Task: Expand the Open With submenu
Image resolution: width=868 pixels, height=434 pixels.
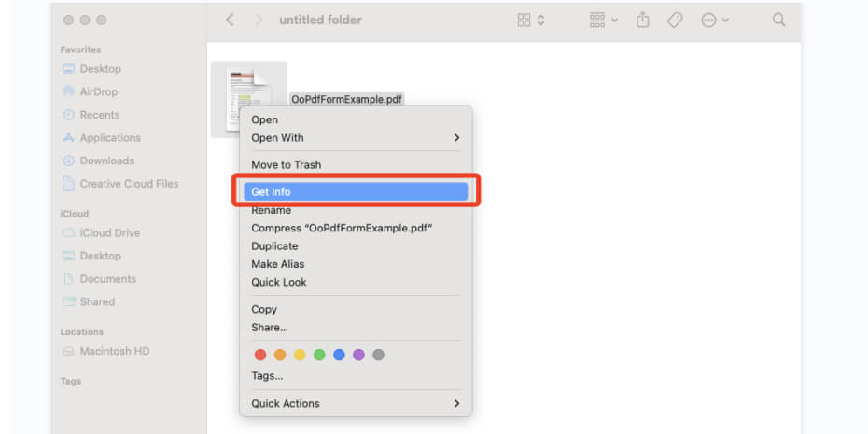Action: [x=355, y=137]
